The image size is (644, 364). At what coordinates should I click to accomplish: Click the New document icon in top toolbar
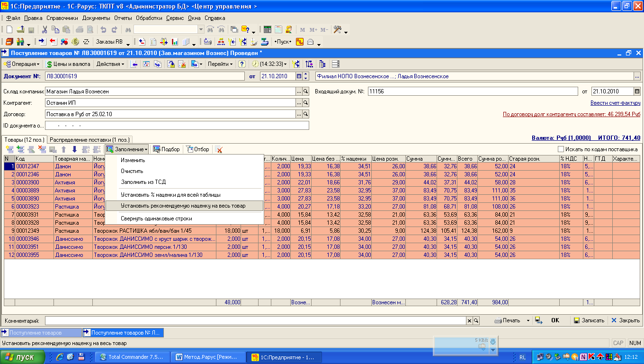(9, 29)
